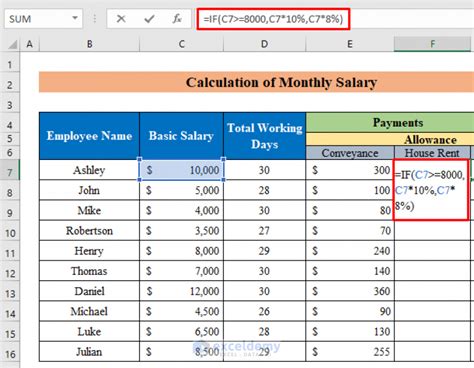Select Julian's 255 conveyance cell
Screen dimensions: 474x368
350,352
